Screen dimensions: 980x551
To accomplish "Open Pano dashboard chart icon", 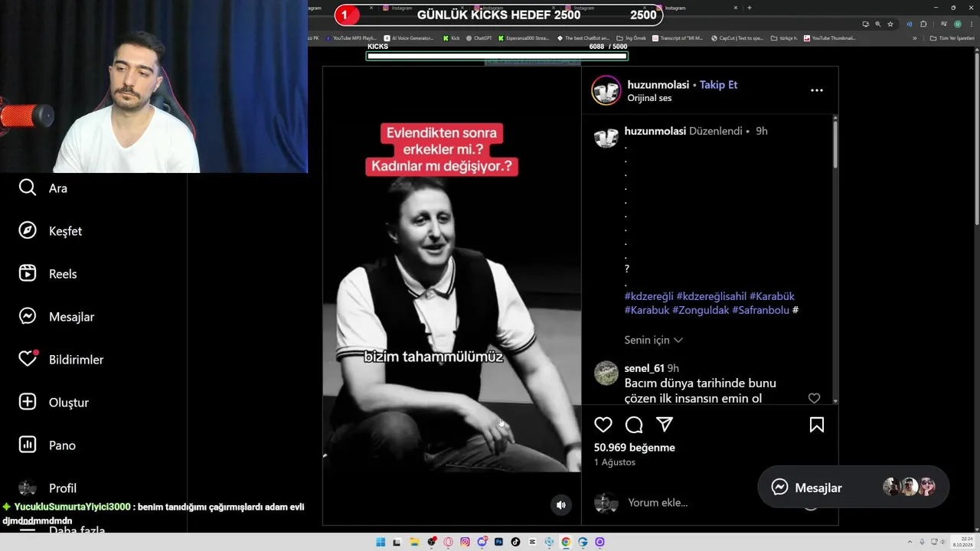I will coord(28,445).
